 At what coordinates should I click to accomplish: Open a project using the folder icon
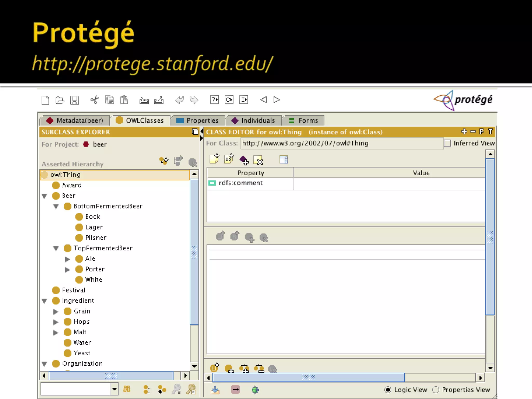coord(60,100)
